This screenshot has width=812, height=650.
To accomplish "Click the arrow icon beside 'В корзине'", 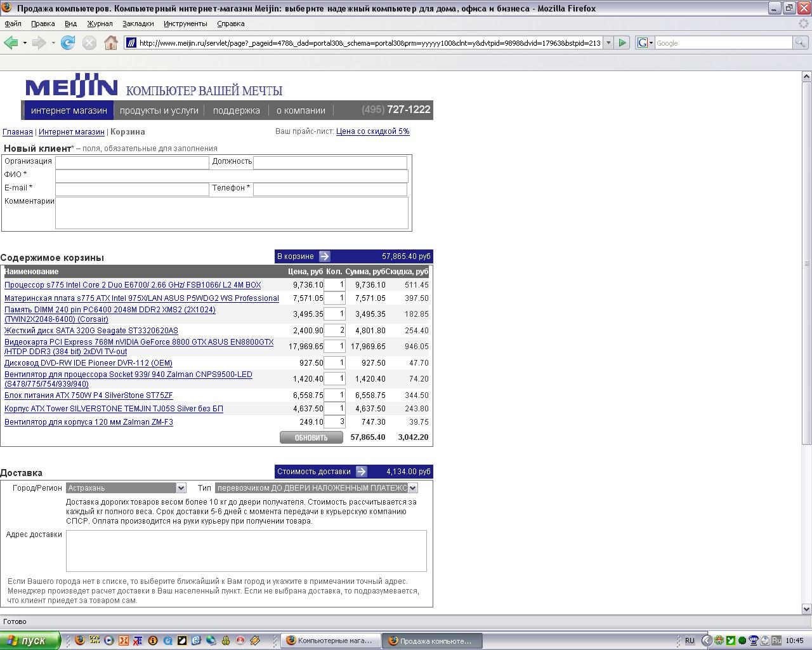I will pyautogui.click(x=324, y=256).
